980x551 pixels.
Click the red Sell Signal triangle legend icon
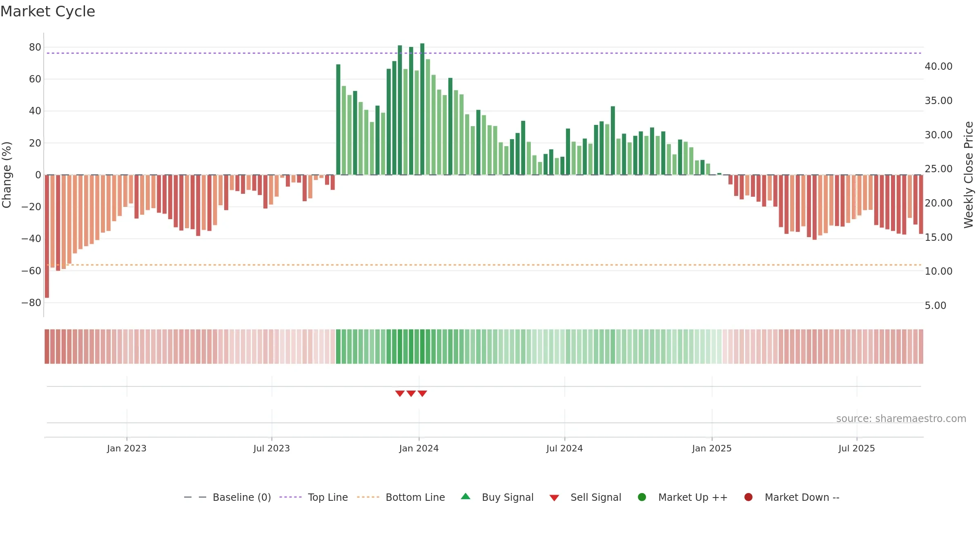[x=554, y=498]
